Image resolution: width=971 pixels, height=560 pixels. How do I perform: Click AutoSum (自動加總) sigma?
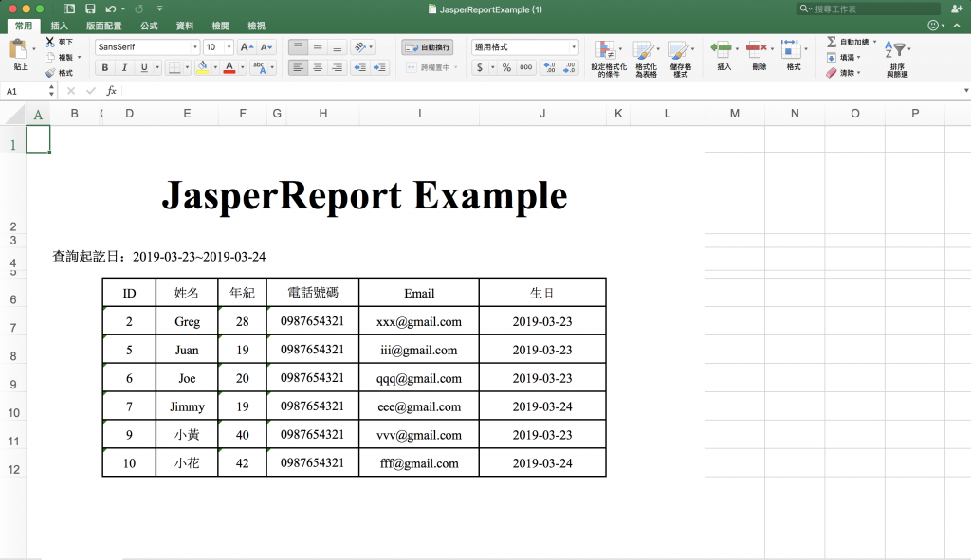pos(833,42)
